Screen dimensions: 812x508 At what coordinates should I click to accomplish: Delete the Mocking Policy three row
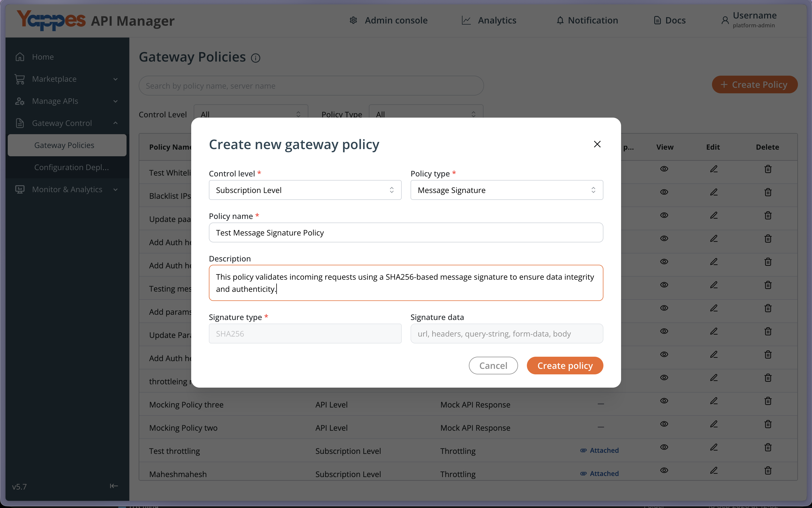[x=768, y=401]
